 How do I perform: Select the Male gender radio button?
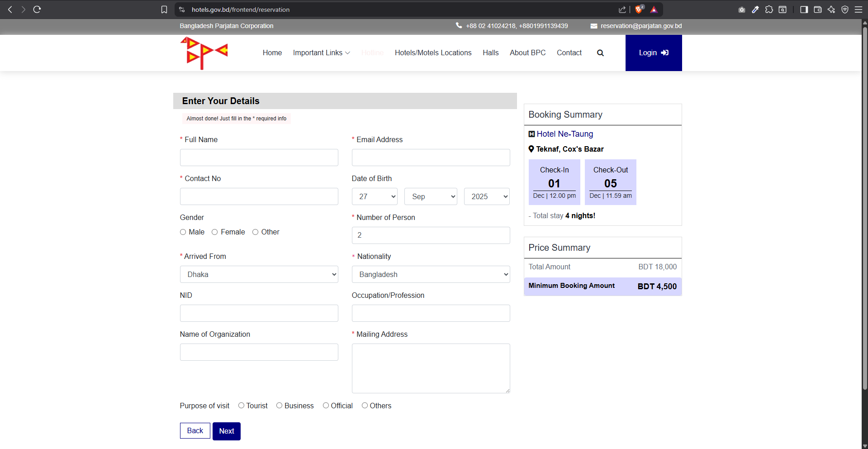point(183,232)
